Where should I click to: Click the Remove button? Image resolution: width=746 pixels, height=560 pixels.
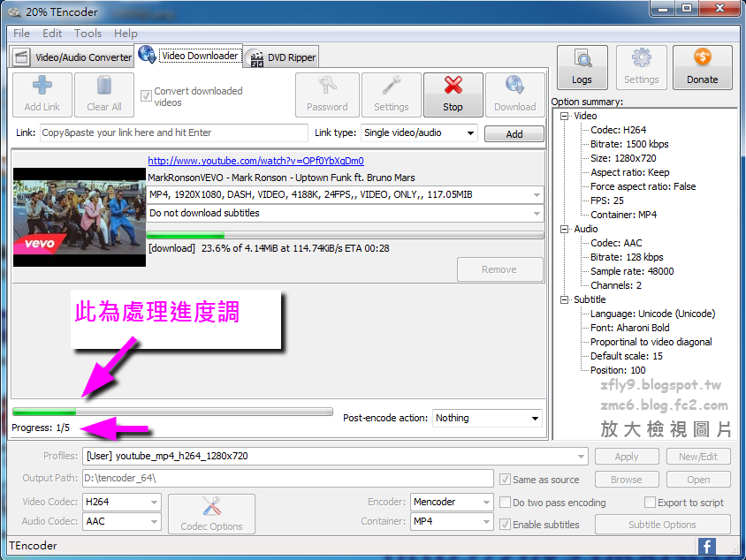pos(499,269)
